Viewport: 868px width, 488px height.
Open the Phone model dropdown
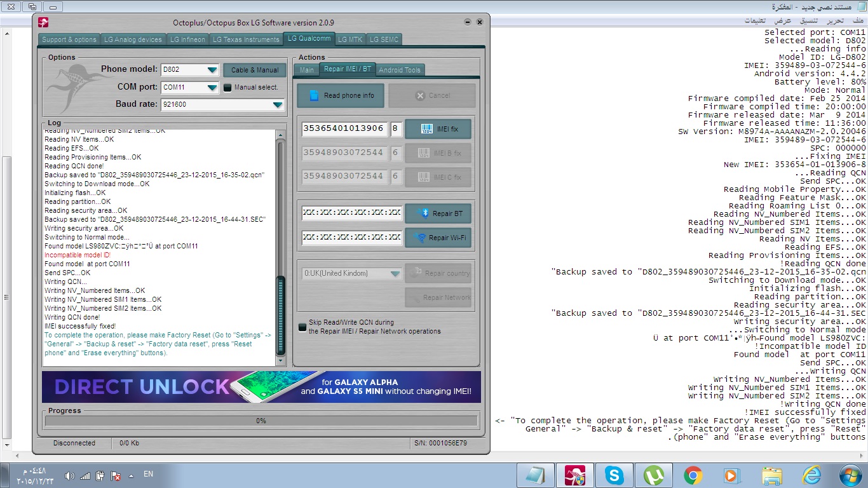click(x=212, y=70)
